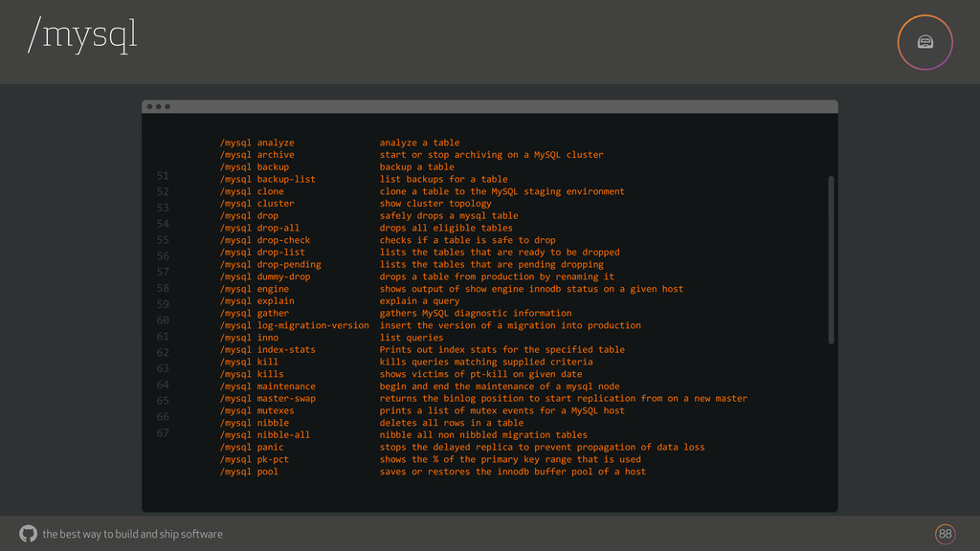Viewport: 980px width, 551px height.
Task: Select the '/mysql index-stats' command
Action: [x=268, y=349]
